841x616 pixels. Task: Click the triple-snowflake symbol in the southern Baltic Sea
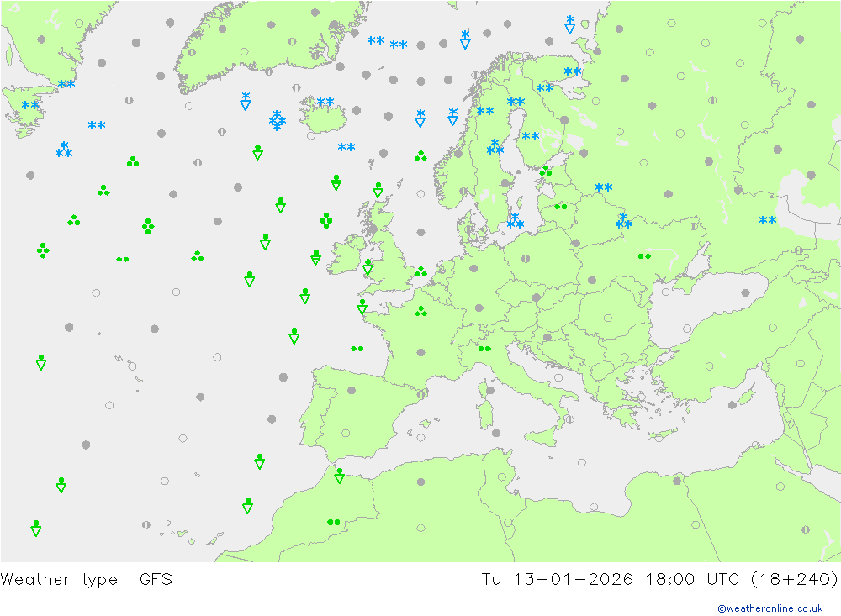(x=516, y=221)
